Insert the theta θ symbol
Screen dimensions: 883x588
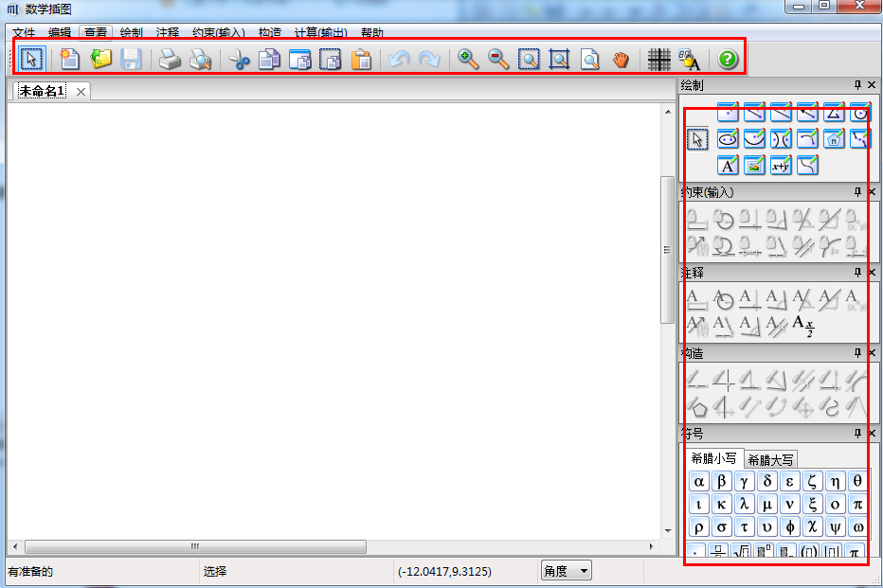(857, 482)
